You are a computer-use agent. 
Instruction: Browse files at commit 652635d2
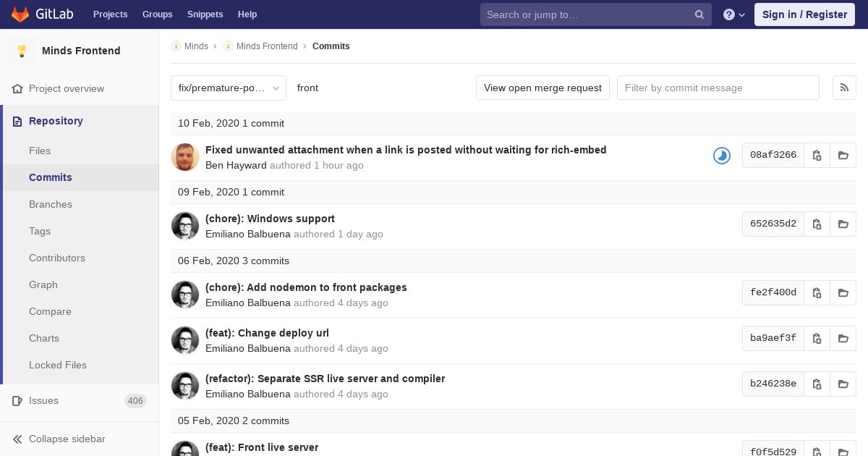[x=843, y=224]
